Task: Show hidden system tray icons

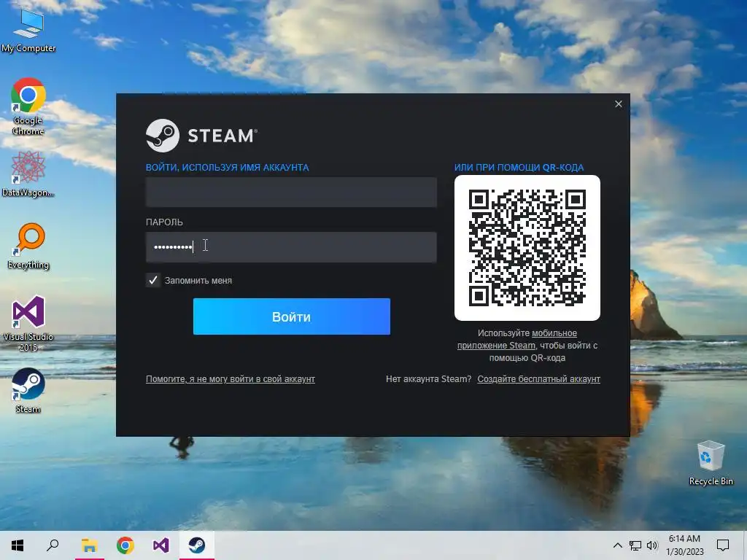Action: pyautogui.click(x=617, y=545)
